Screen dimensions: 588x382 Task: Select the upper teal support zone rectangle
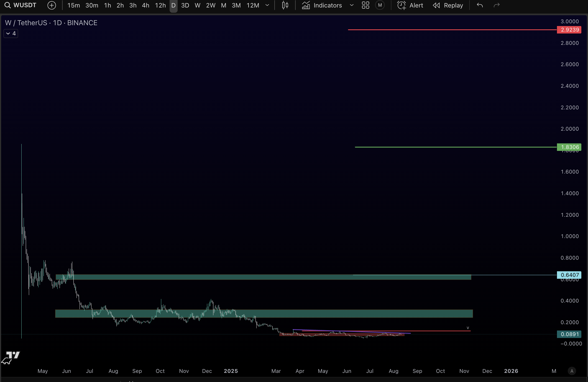coord(263,277)
